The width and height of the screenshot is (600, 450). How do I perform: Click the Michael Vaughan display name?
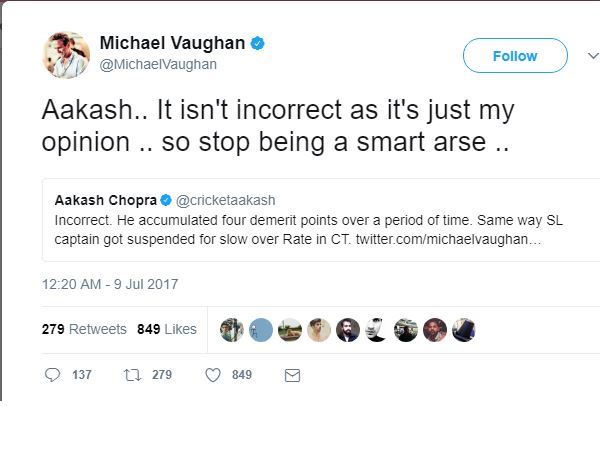click(172, 43)
